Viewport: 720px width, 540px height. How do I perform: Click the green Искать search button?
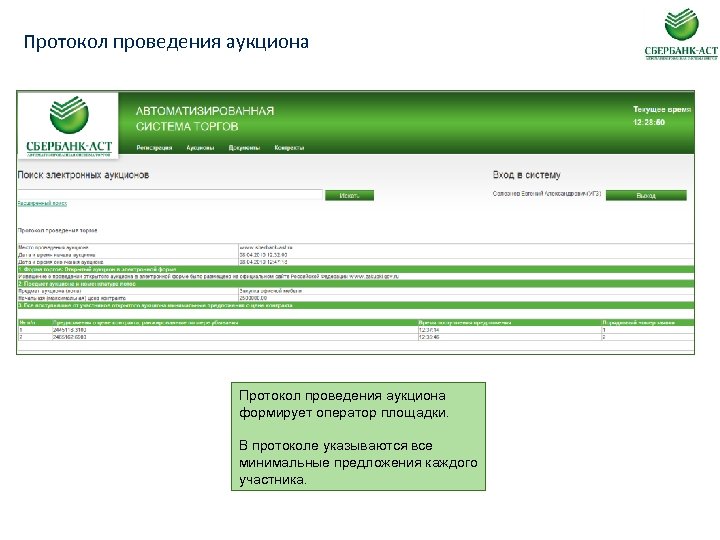pos(349,196)
